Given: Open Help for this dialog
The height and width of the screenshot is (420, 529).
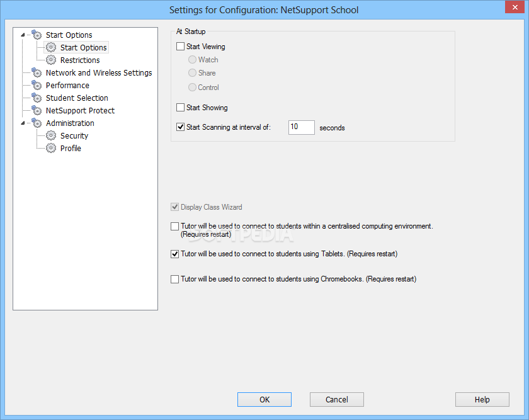Looking at the screenshot, I should pos(482,399).
